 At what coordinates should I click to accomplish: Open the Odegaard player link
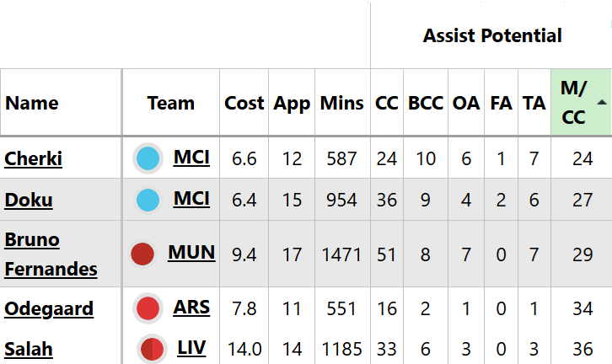coord(49,308)
